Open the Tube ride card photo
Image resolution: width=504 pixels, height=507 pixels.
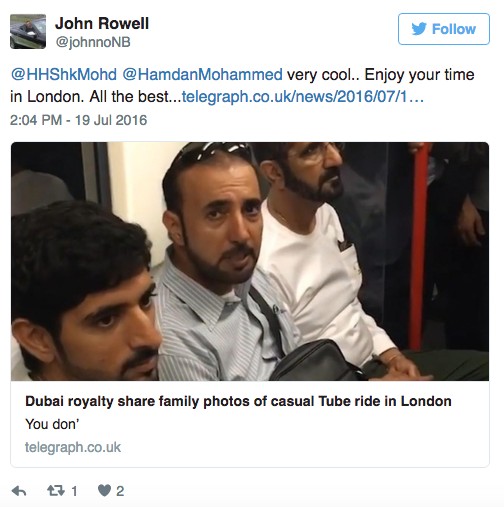click(x=250, y=261)
